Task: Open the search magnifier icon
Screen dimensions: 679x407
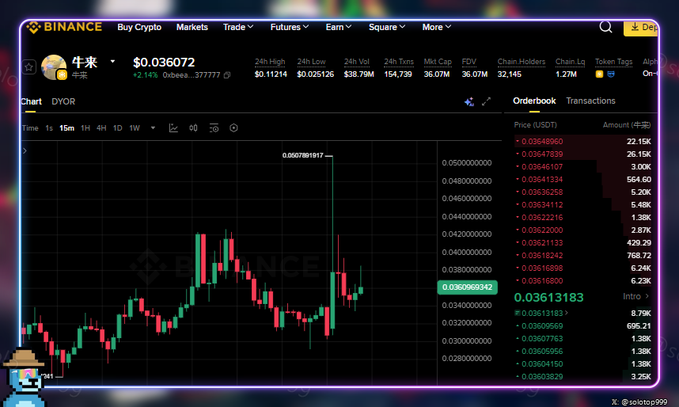Action: [606, 27]
